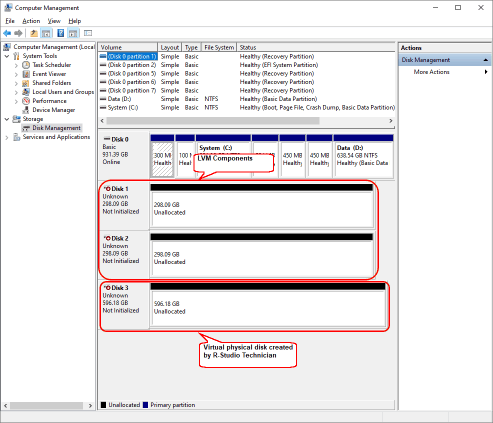The height and width of the screenshot is (423, 493).
Task: Open the More Actions submenu arrow
Action: pyautogui.click(x=486, y=72)
